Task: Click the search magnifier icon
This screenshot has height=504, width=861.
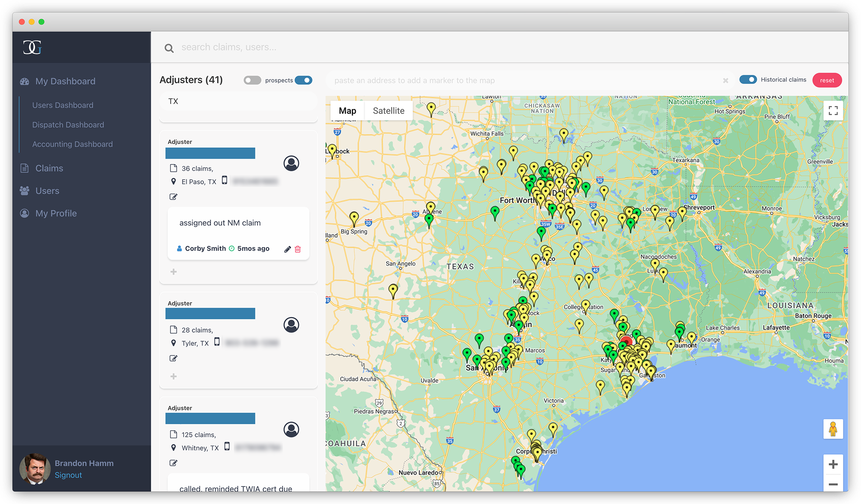Action: tap(169, 48)
